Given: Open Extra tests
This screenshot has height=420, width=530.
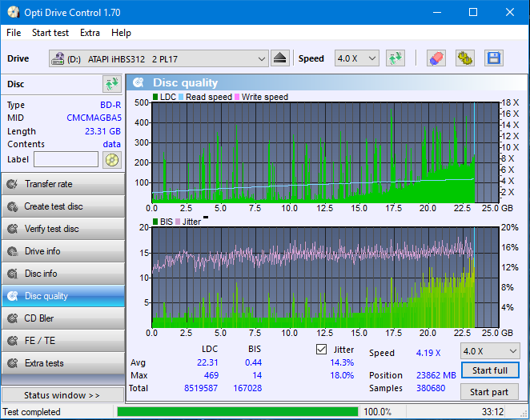Looking at the screenshot, I should pos(63,363).
